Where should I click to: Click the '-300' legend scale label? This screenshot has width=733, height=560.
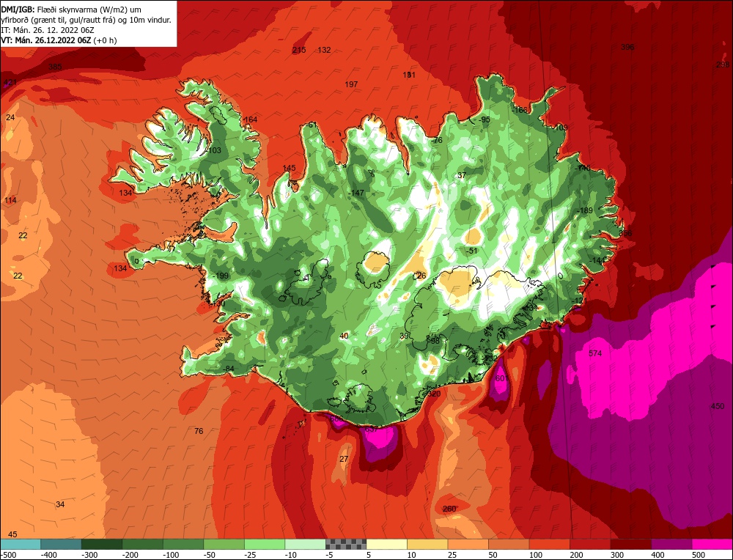[89, 555]
